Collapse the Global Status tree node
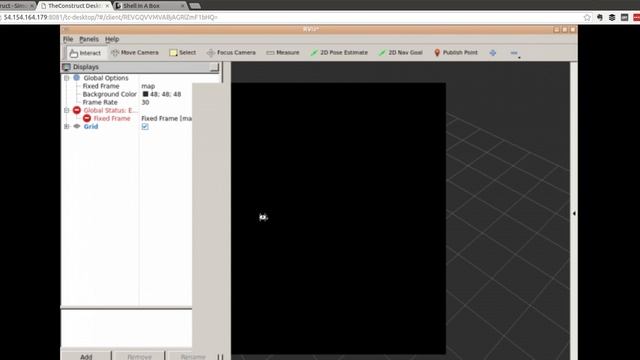Viewport: 640px width, 360px height. [67, 110]
